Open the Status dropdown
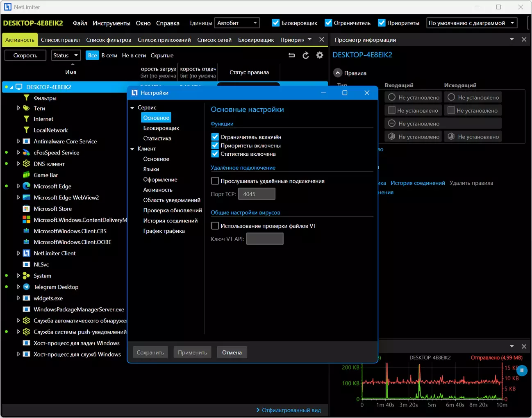The image size is (532, 418). point(66,55)
